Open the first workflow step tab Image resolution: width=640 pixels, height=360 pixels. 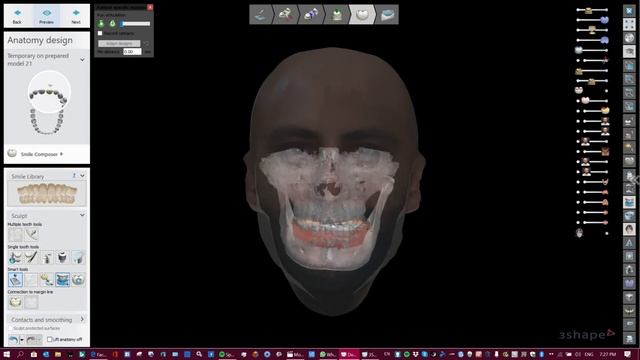260,15
